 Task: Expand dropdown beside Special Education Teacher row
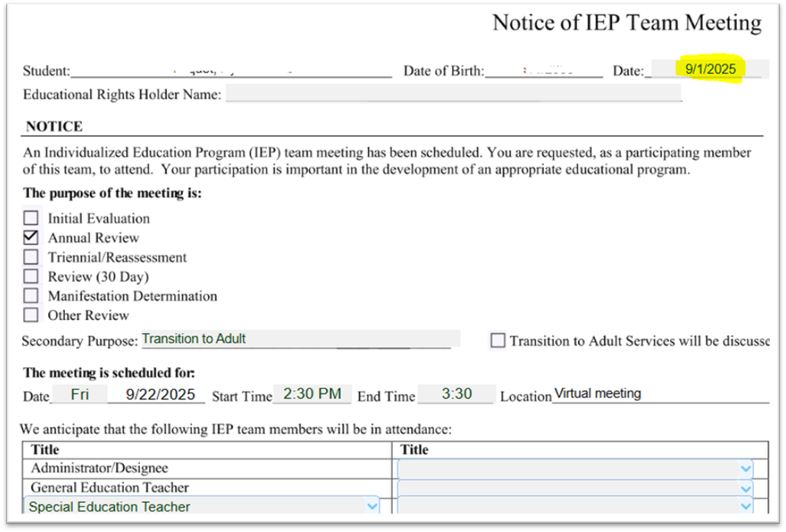(745, 506)
